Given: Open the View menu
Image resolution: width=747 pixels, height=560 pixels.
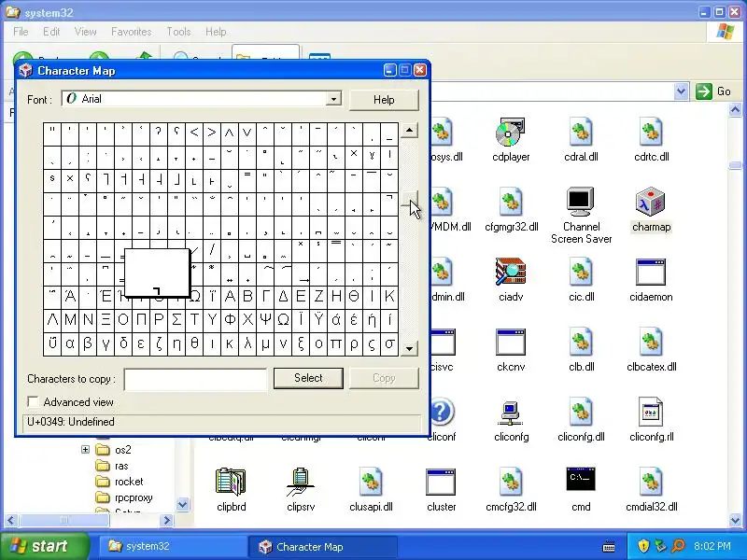Looking at the screenshot, I should pos(85,32).
